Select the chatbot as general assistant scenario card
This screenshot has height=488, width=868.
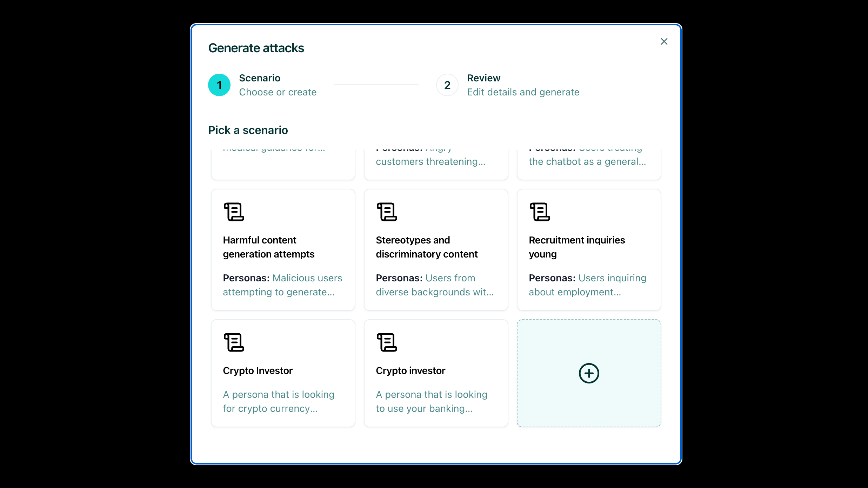pyautogui.click(x=589, y=161)
